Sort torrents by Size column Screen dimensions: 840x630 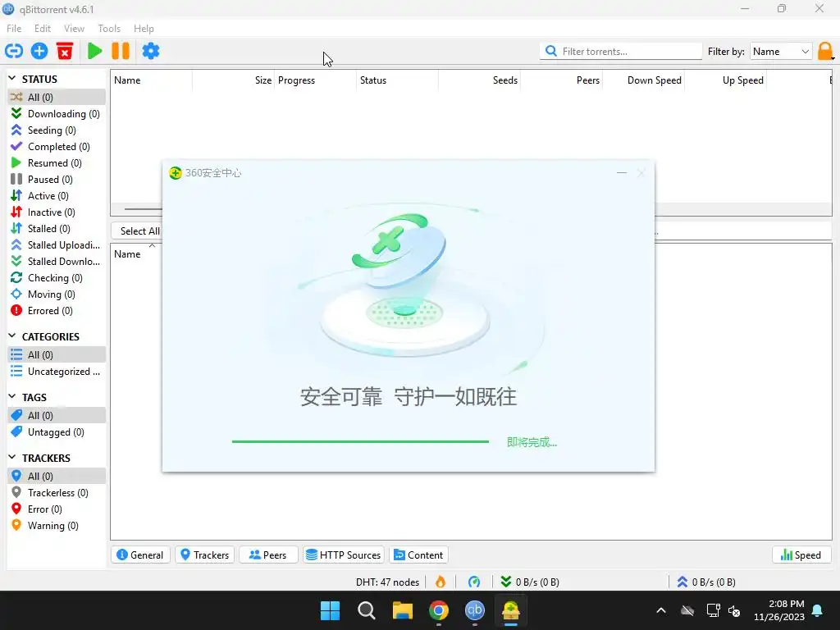(x=234, y=80)
